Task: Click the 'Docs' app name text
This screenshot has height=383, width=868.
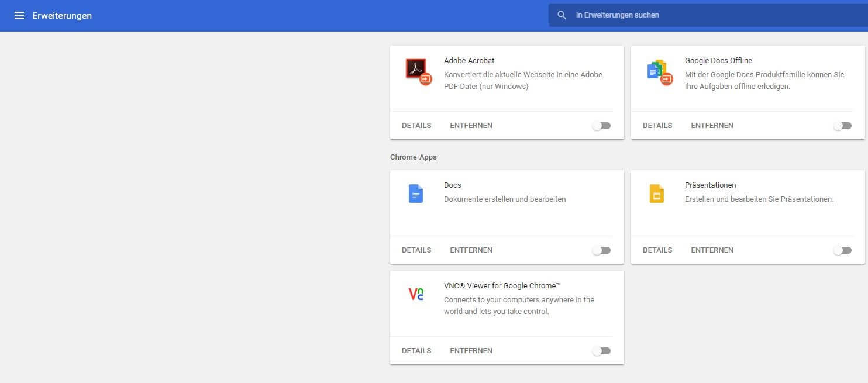Action: point(453,185)
